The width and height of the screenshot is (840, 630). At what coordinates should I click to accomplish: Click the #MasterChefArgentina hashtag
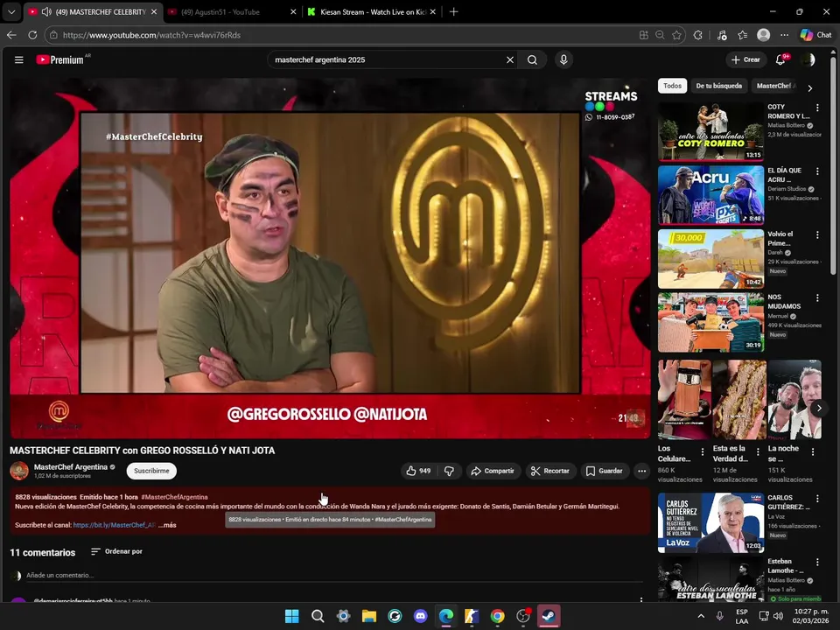pyautogui.click(x=174, y=497)
